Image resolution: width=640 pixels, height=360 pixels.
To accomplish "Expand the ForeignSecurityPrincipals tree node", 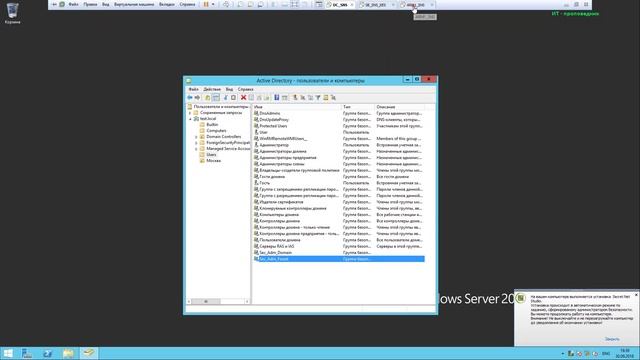I will 196,143.
